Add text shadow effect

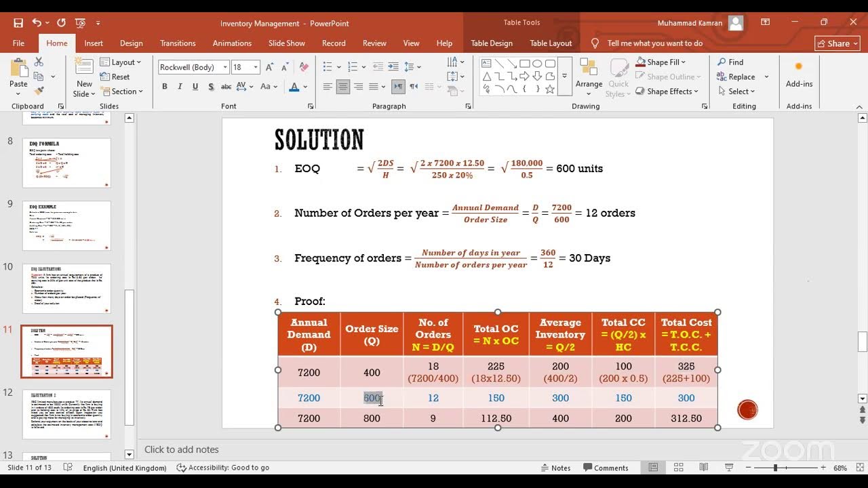click(211, 87)
